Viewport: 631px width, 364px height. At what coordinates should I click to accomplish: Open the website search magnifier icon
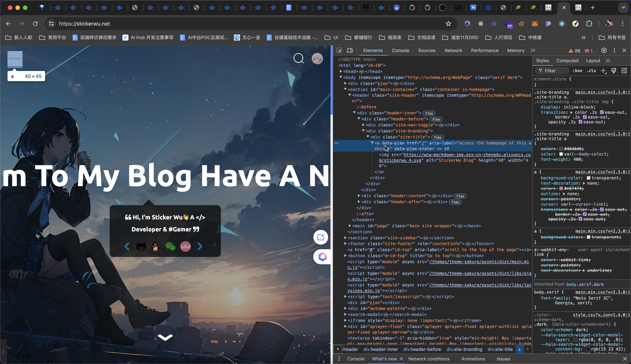[298, 58]
